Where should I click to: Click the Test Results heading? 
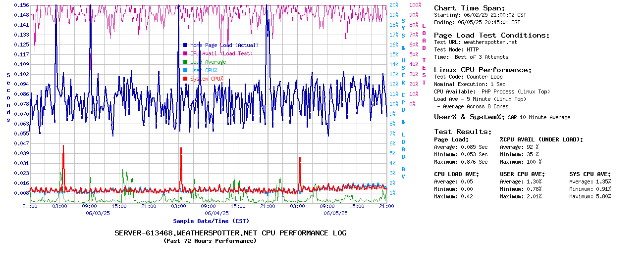(x=463, y=132)
